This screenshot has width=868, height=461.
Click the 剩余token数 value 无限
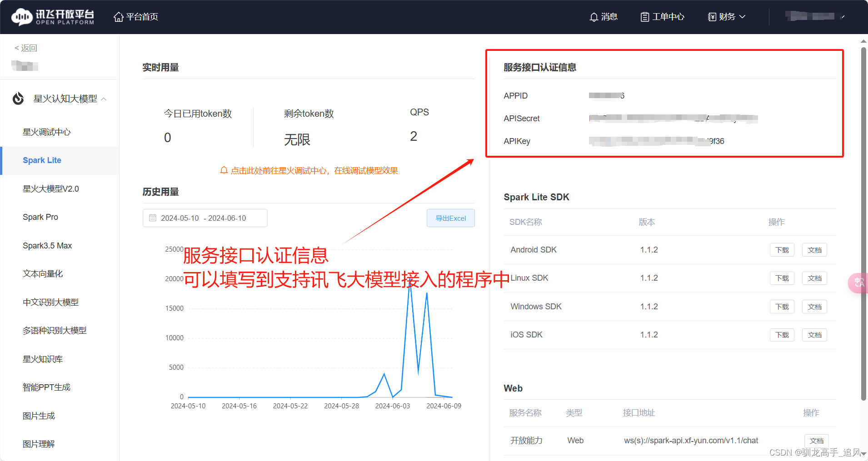(x=297, y=139)
